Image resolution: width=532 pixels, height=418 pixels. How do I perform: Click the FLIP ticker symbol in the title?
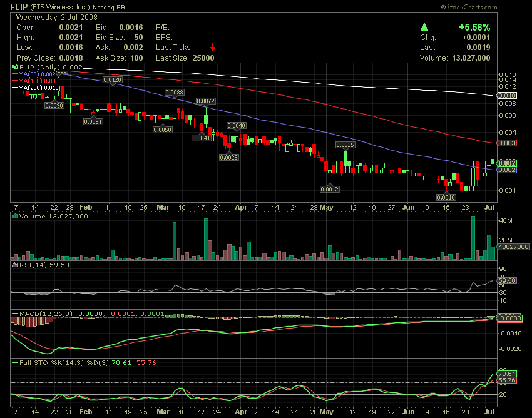coord(19,7)
